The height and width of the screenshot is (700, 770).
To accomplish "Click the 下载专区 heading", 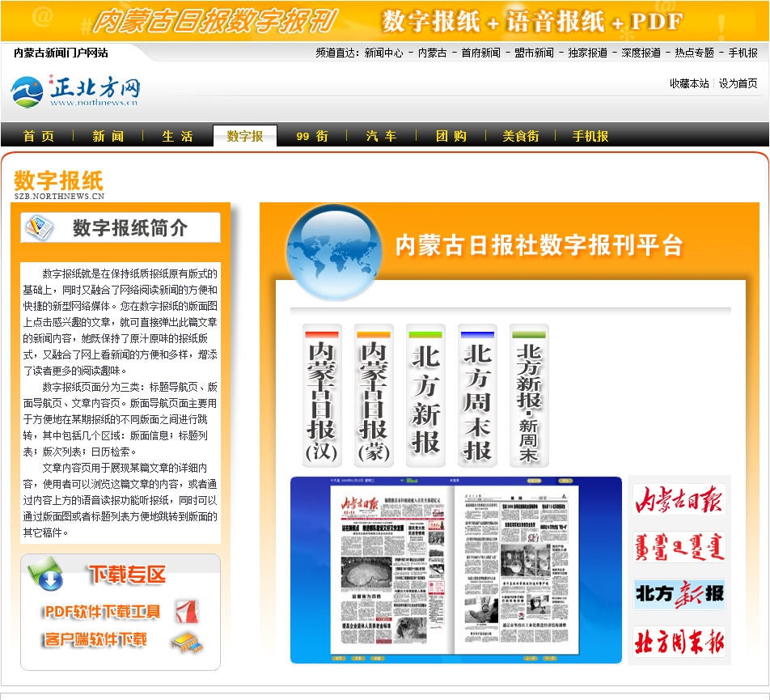I will (127, 575).
